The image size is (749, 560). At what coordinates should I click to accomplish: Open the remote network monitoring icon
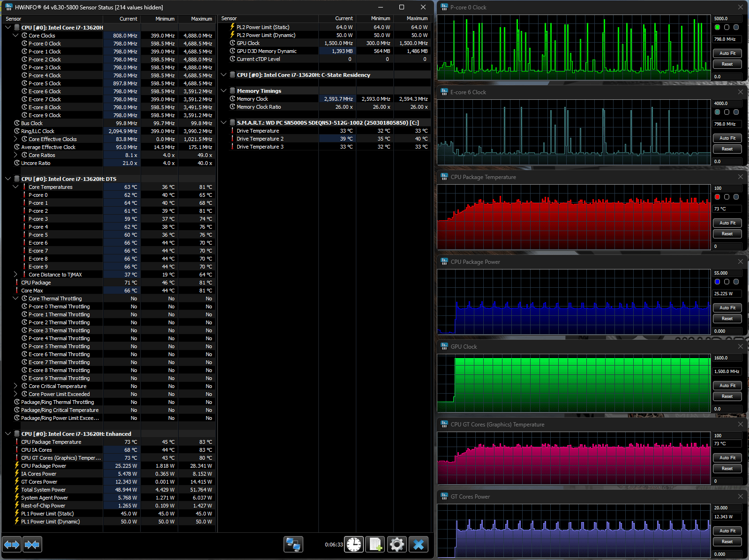click(293, 545)
